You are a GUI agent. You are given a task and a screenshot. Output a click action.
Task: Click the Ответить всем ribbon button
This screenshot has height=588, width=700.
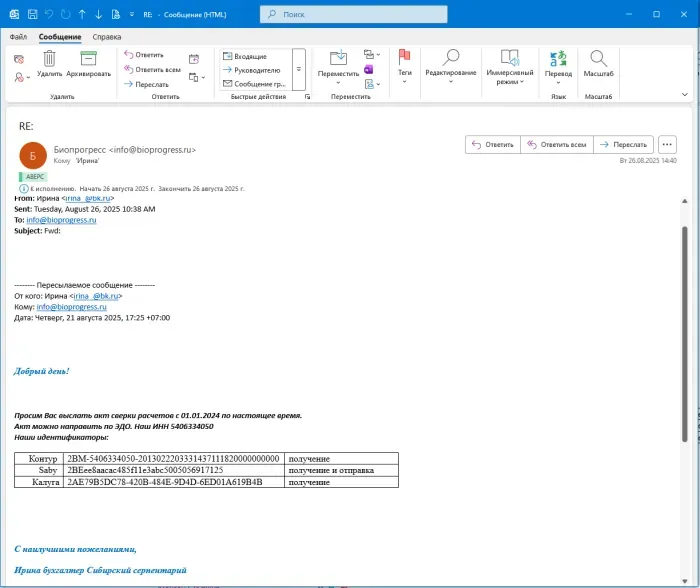(152, 70)
